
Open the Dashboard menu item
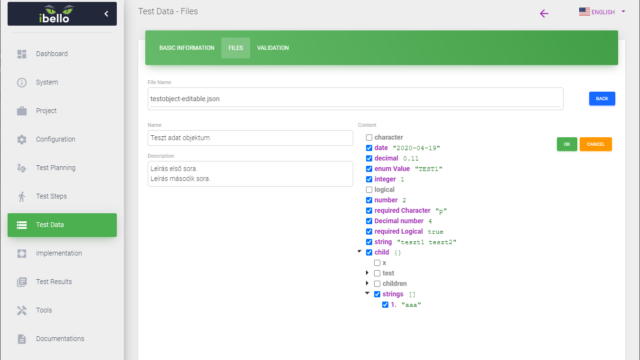[x=62, y=54]
